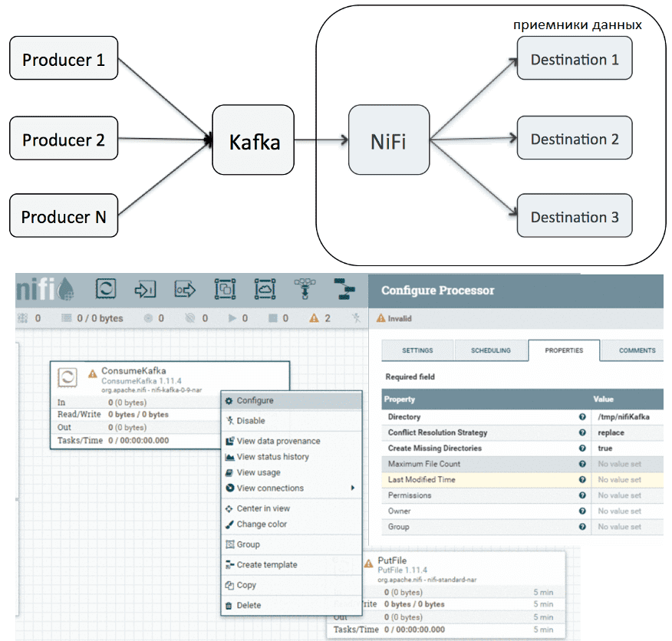Image resolution: width=672 pixels, height=641 pixels.
Task: Click the help icon for Maximum File Count
Action: click(582, 464)
